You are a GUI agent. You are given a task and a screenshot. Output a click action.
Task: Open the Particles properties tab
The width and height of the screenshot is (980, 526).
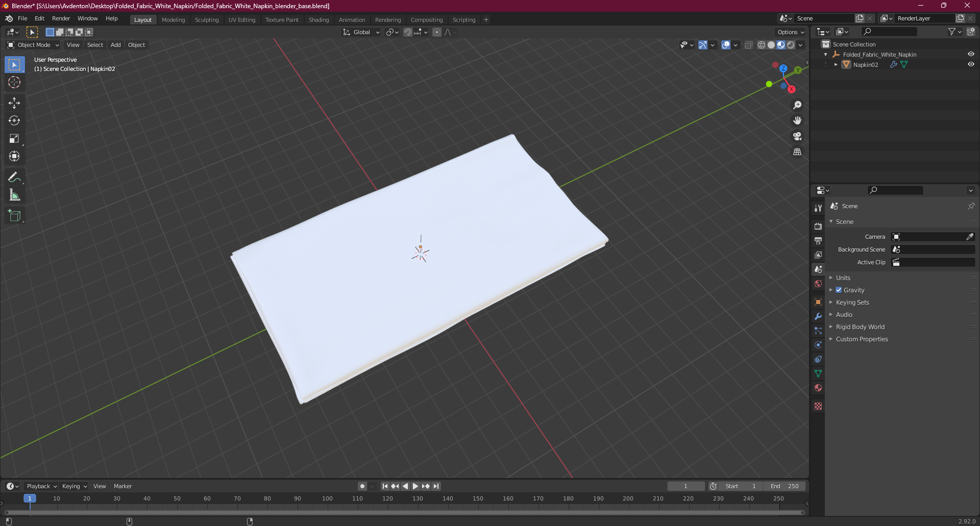[818, 331]
